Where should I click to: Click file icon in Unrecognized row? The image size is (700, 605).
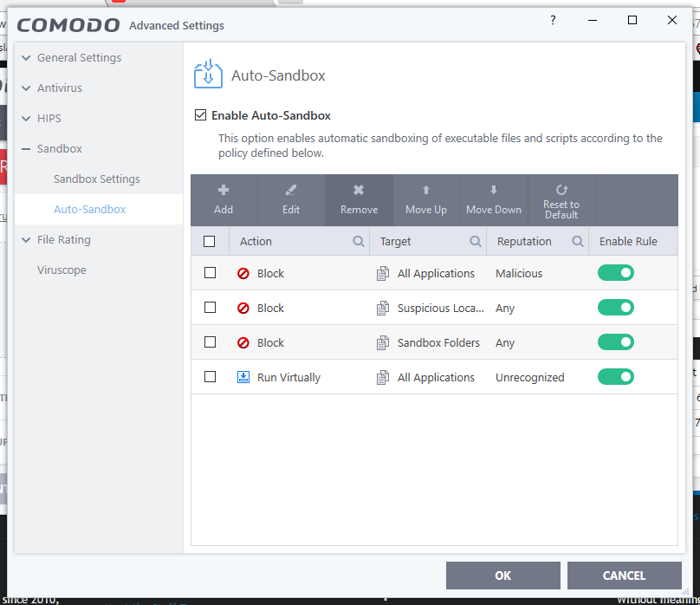tap(383, 377)
